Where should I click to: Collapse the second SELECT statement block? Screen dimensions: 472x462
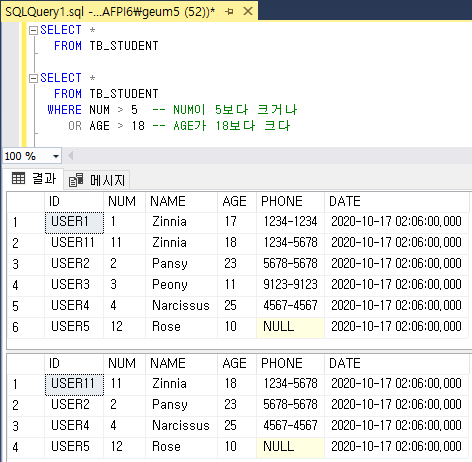[33, 79]
